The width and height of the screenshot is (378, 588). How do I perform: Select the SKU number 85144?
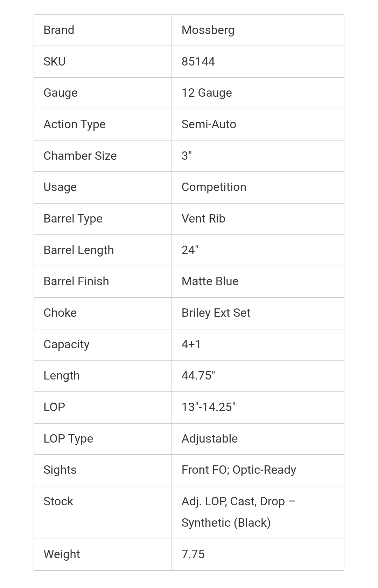pos(198,62)
